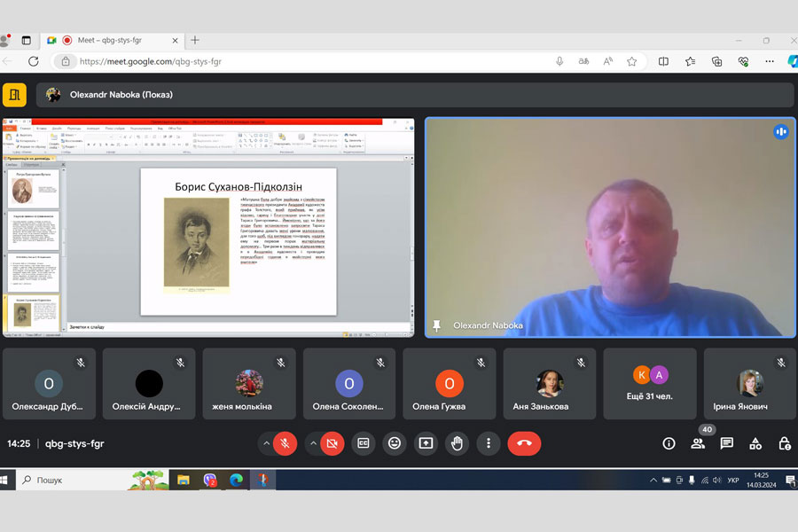Expand audio settings chevron next to microphone
The height and width of the screenshot is (532, 798).
point(266,443)
